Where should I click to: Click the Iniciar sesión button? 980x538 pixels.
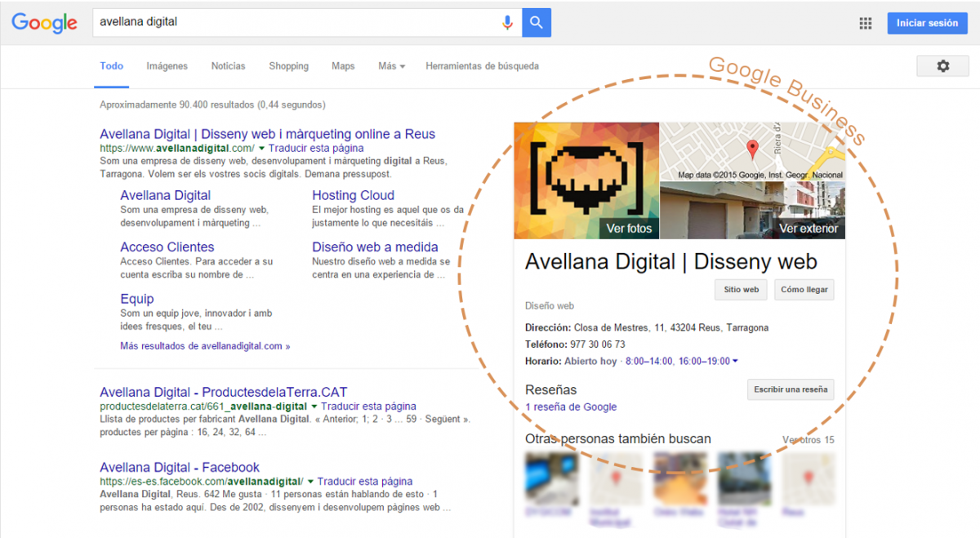(927, 23)
